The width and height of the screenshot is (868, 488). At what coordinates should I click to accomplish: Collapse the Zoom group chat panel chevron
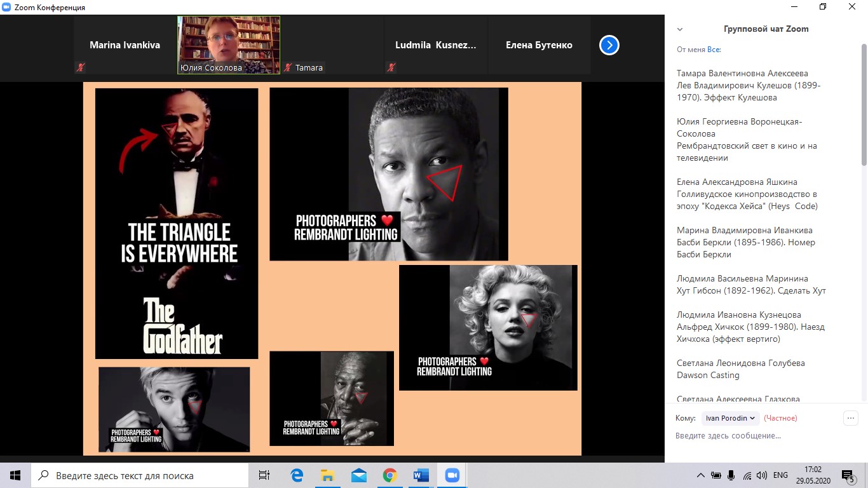click(x=680, y=29)
